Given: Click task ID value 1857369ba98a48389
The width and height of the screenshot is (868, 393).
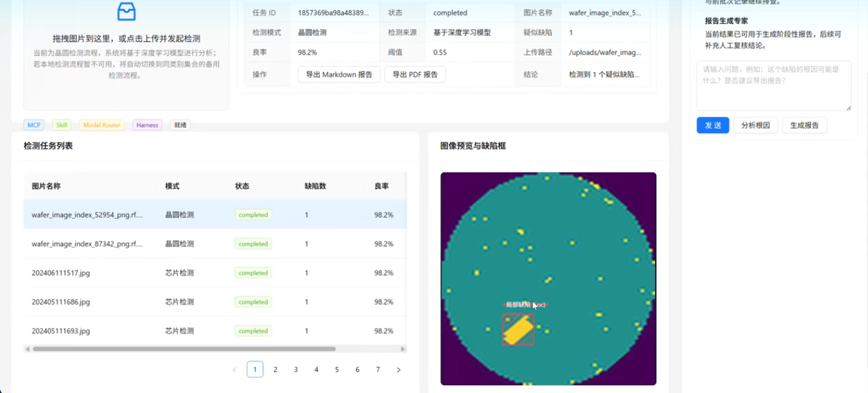Looking at the screenshot, I should 334,13.
